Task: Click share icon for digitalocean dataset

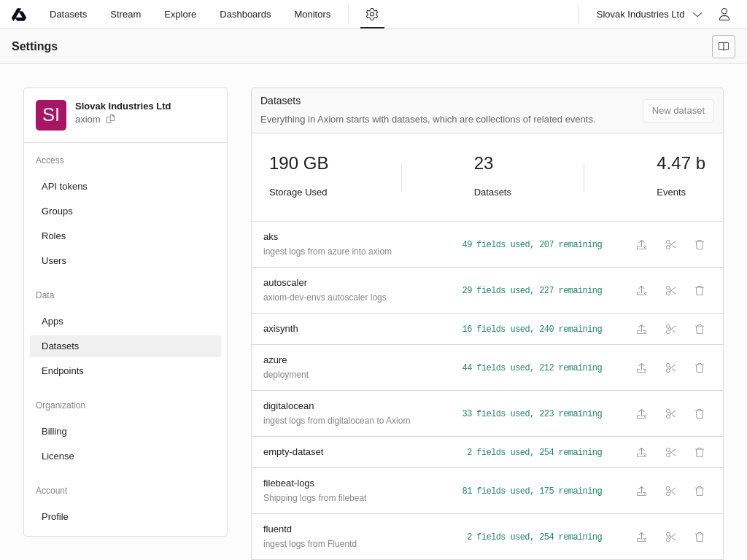Action: tap(641, 414)
